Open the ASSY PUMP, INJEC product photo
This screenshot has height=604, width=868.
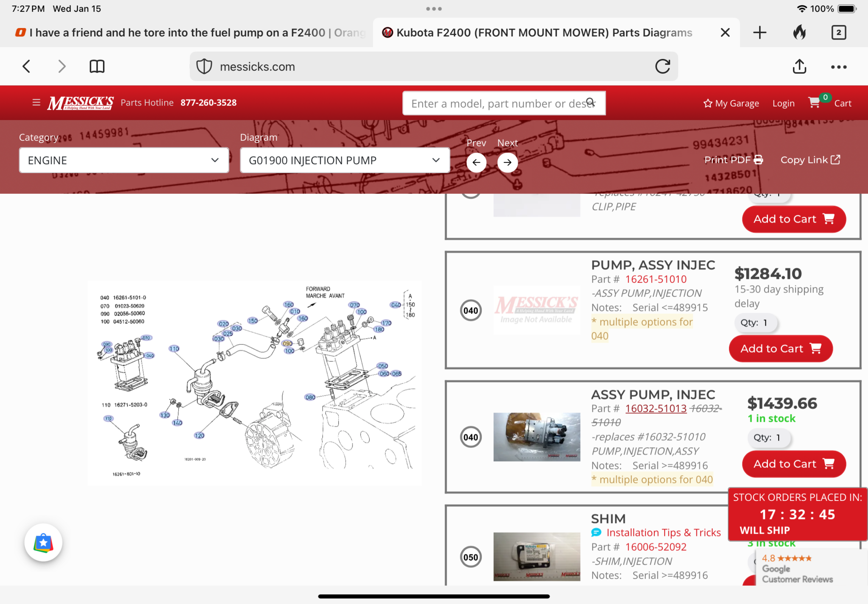click(537, 437)
